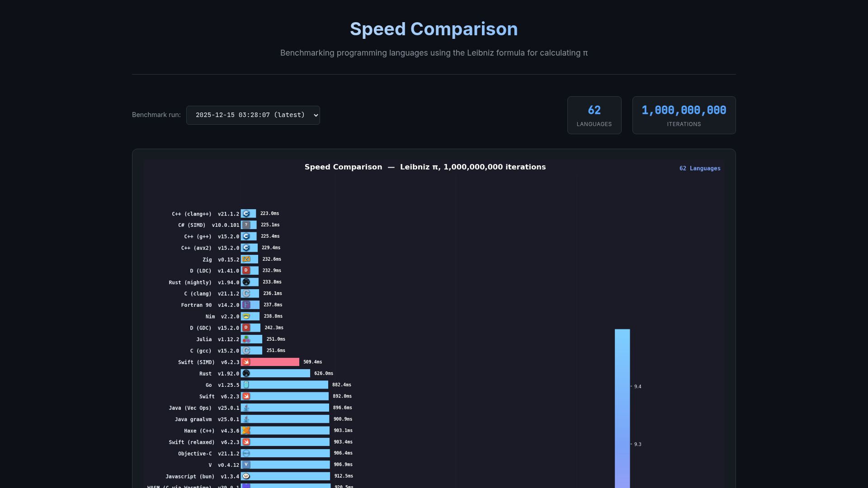The image size is (868, 488).
Task: Click the 'Swift v6.2.3' row label
Action: 219,397
